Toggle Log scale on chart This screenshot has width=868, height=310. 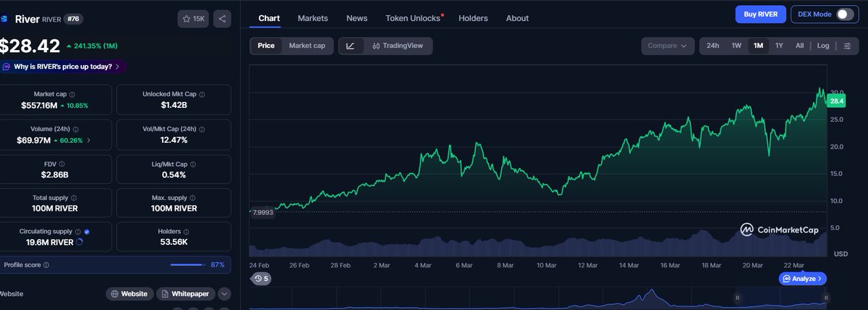click(823, 46)
